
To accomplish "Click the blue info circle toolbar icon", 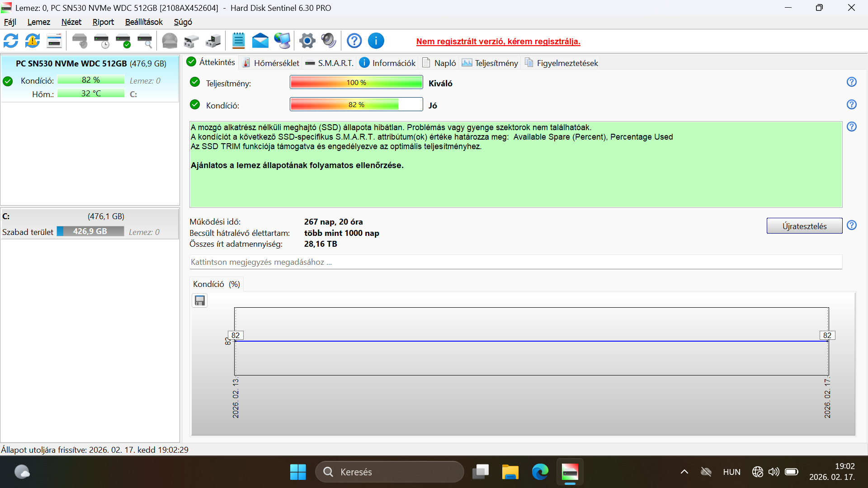I will click(x=376, y=41).
